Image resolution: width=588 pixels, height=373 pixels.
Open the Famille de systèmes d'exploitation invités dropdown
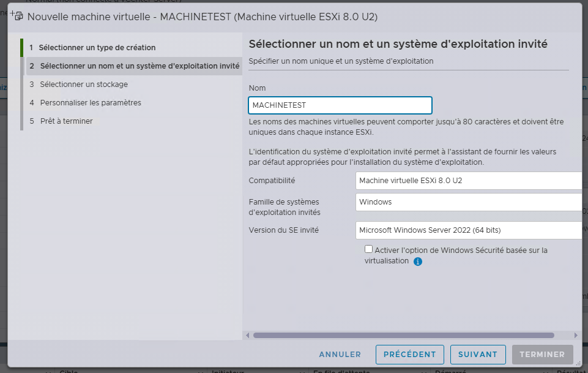[x=469, y=202]
